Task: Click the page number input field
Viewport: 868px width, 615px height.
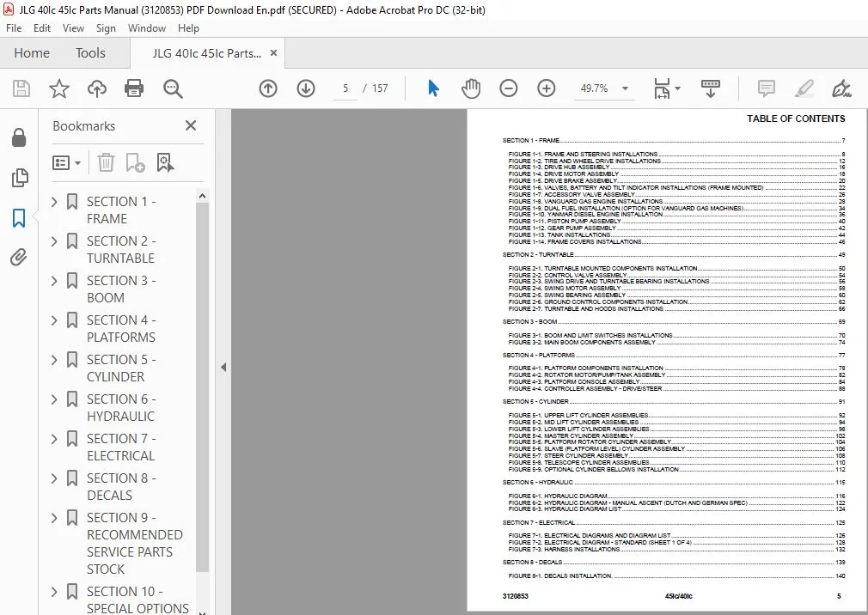Action: [x=345, y=88]
